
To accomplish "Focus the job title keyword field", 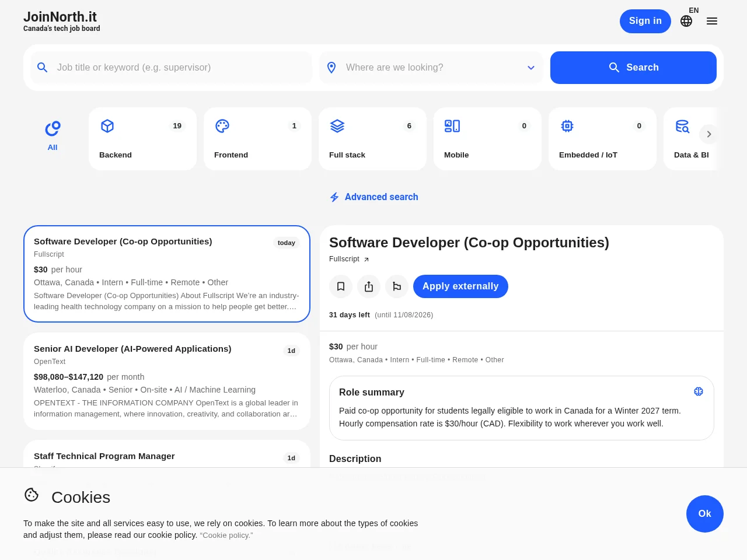I will click(172, 68).
